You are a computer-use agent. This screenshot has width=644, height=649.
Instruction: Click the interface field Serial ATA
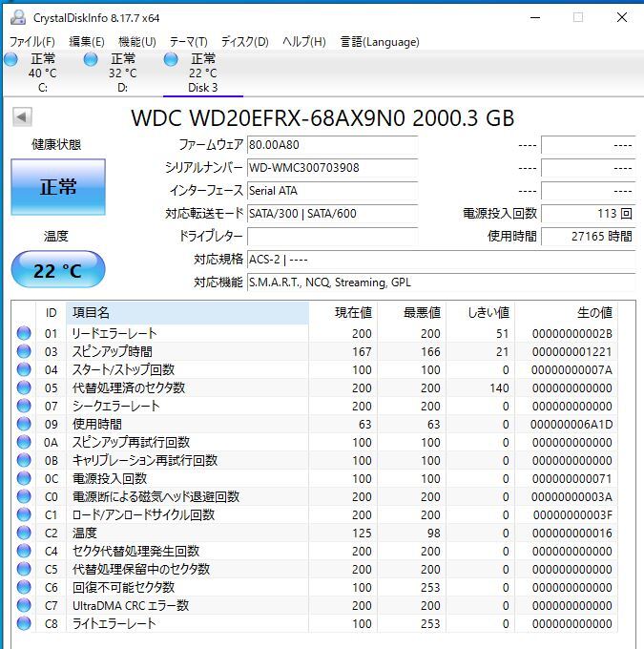[332, 190]
